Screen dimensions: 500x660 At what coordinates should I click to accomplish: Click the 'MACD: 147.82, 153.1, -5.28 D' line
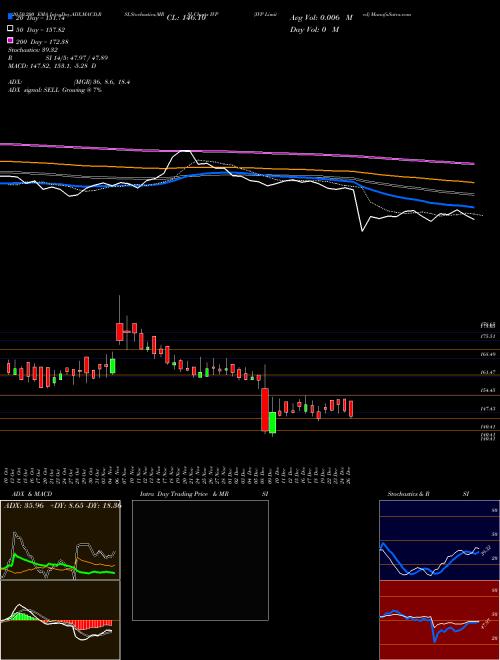click(x=52, y=66)
